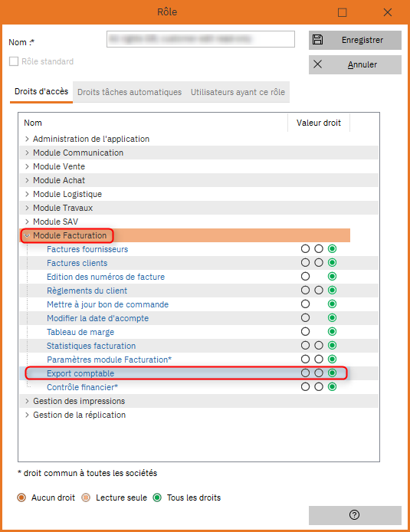Click the floppy disk save icon
The width and height of the screenshot is (410, 532).
pyautogui.click(x=317, y=40)
